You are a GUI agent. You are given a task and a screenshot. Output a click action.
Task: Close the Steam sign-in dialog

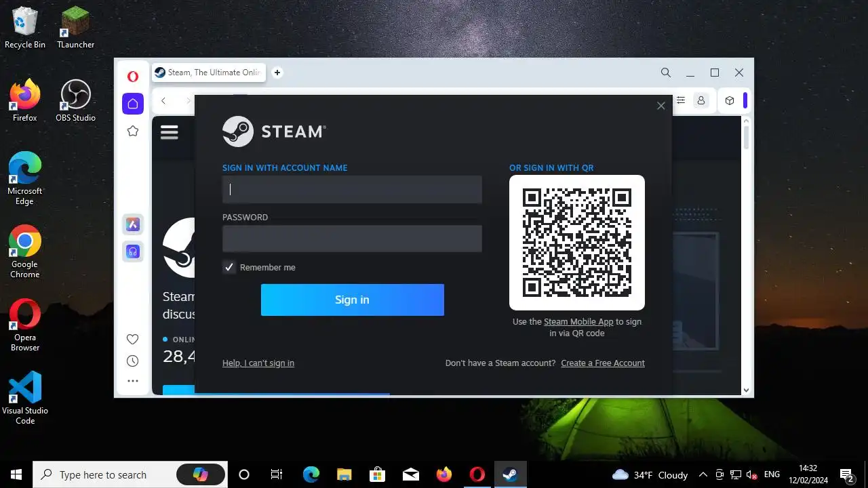(661, 106)
